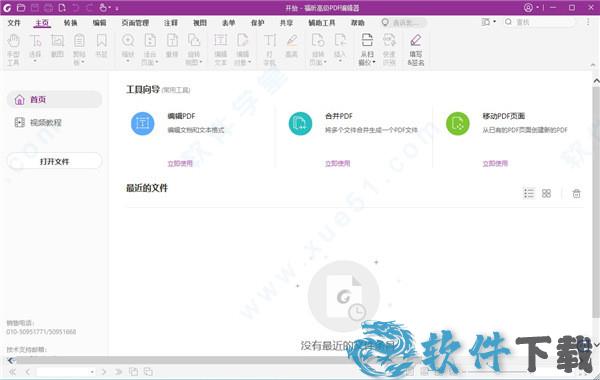Open the Edit Object (编辑对象) dropdown
The image size is (600, 380).
pos(243,50)
